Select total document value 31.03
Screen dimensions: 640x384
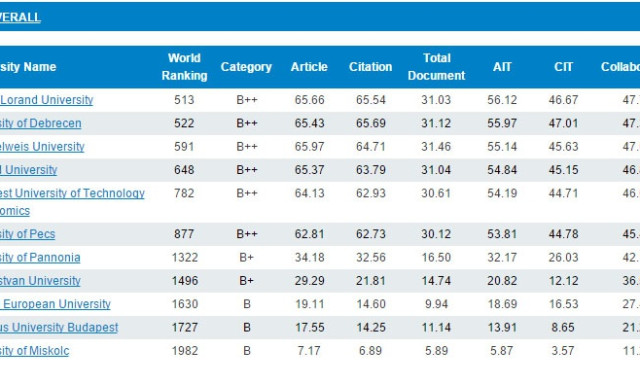[x=436, y=100]
